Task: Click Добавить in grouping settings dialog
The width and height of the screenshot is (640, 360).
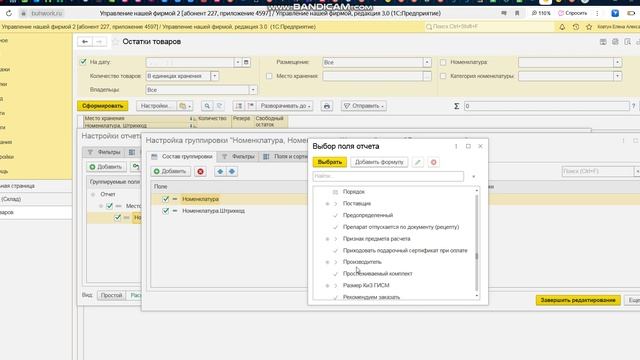Action: [x=170, y=171]
